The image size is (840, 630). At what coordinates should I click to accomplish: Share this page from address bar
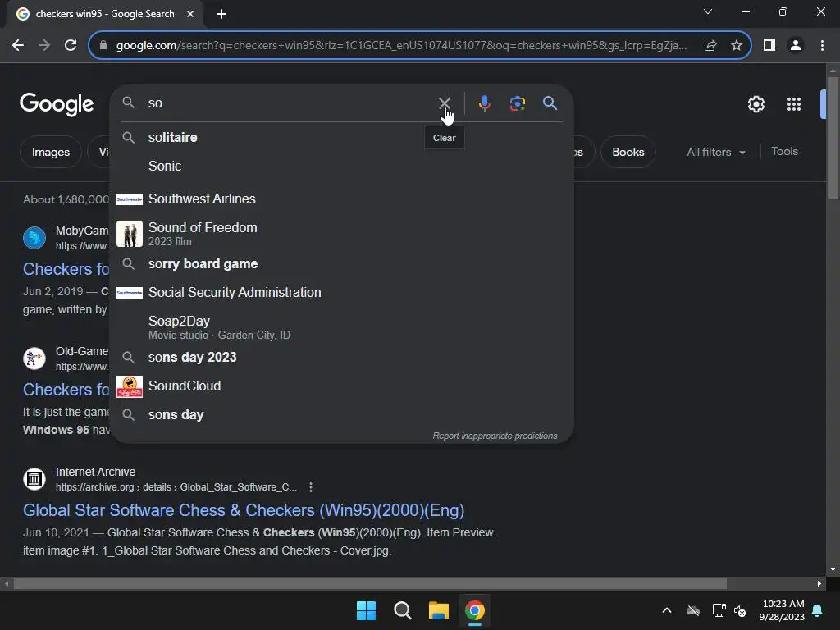[710, 46]
